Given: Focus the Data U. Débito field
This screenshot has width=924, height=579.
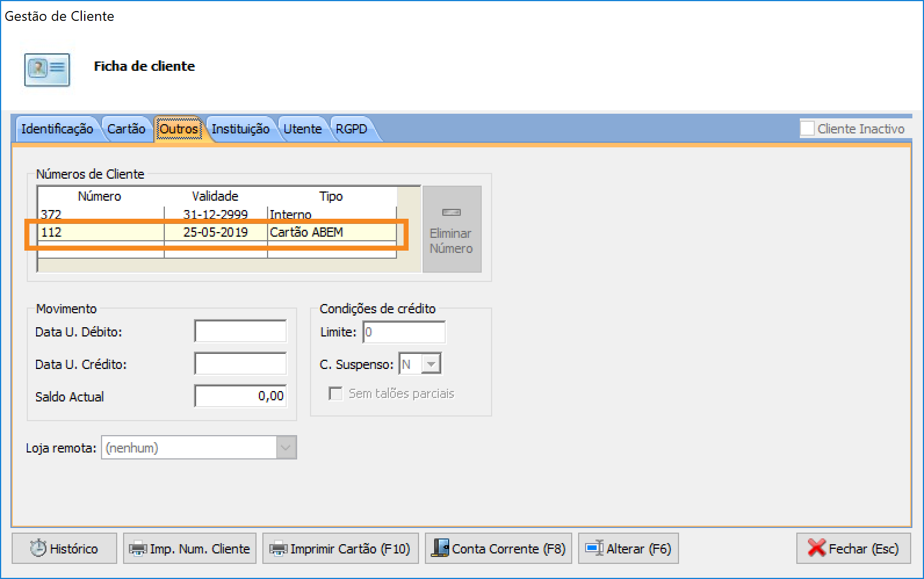Looking at the screenshot, I should tap(240, 332).
